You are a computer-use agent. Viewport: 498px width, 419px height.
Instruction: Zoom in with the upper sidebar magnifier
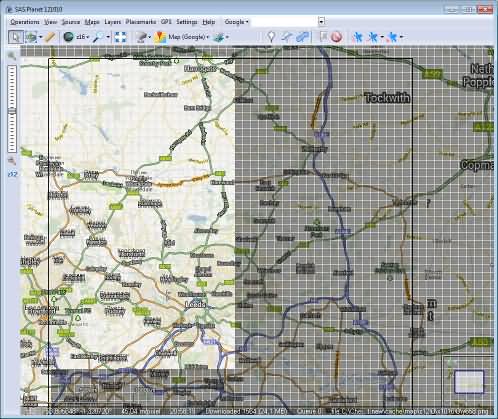12,56
